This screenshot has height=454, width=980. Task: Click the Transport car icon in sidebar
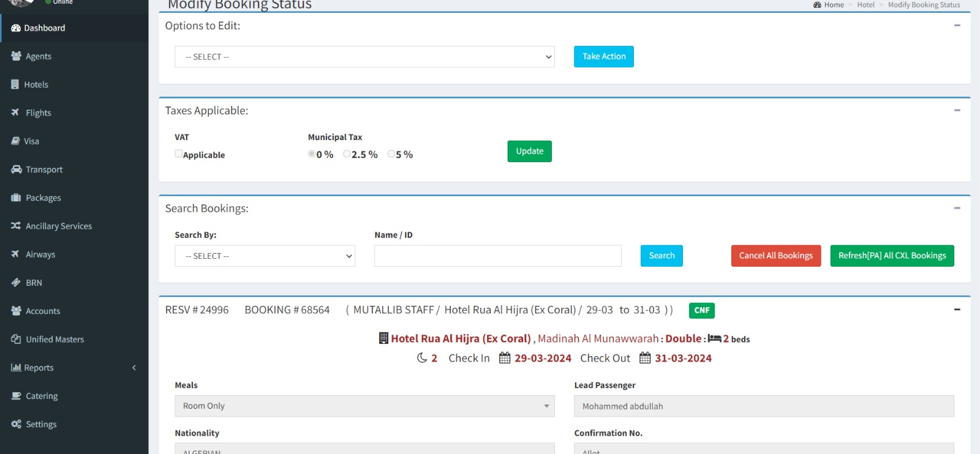[x=16, y=169]
